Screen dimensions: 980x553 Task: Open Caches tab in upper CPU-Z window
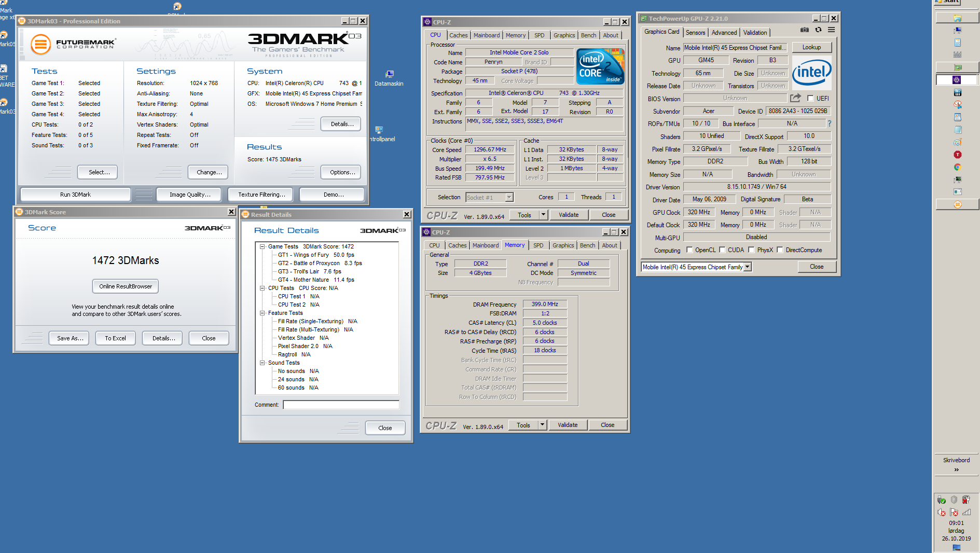459,35
